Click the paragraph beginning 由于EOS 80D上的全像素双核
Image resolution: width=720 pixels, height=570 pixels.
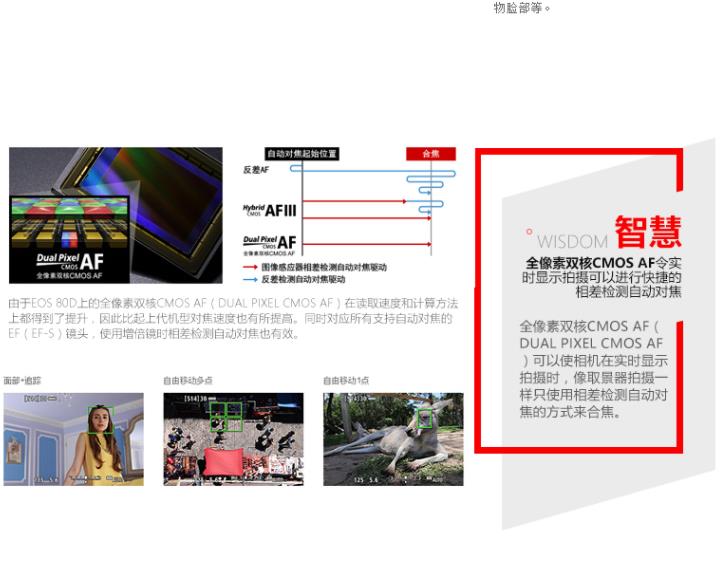pos(233,318)
